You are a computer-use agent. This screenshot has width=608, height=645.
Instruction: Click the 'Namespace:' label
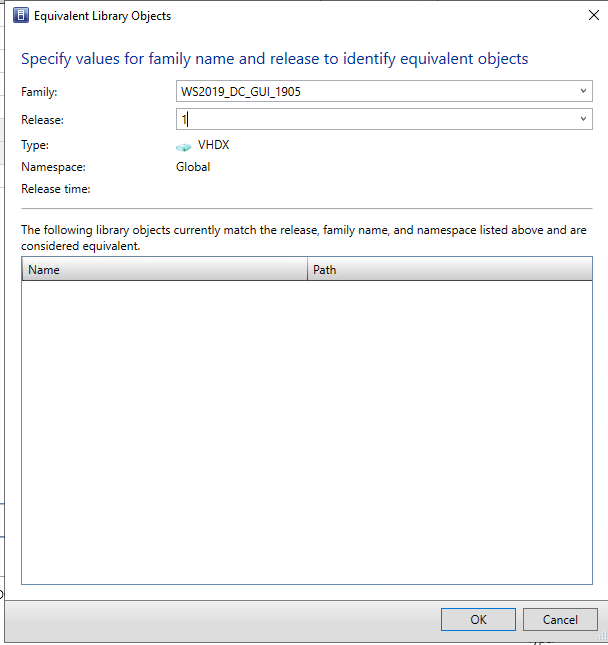click(x=53, y=167)
